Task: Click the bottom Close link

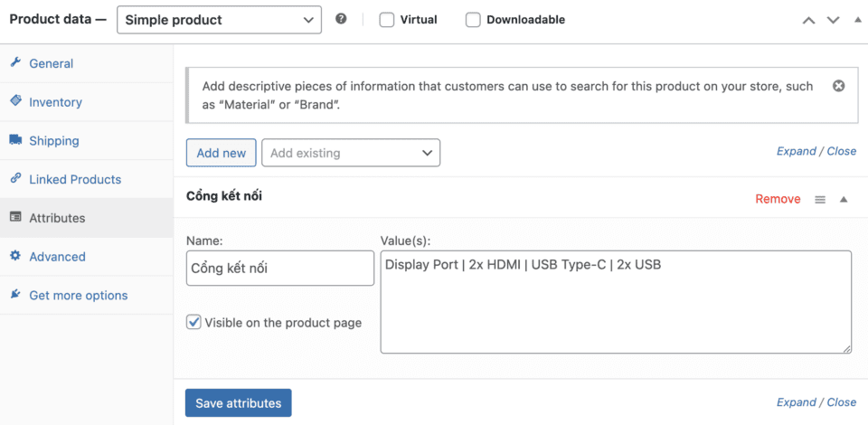Action: tap(842, 402)
